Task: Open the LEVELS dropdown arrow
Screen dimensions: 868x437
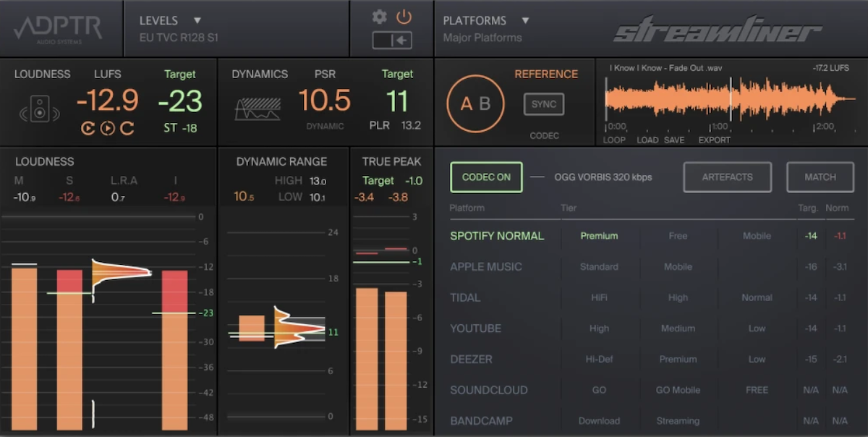Action: point(197,20)
